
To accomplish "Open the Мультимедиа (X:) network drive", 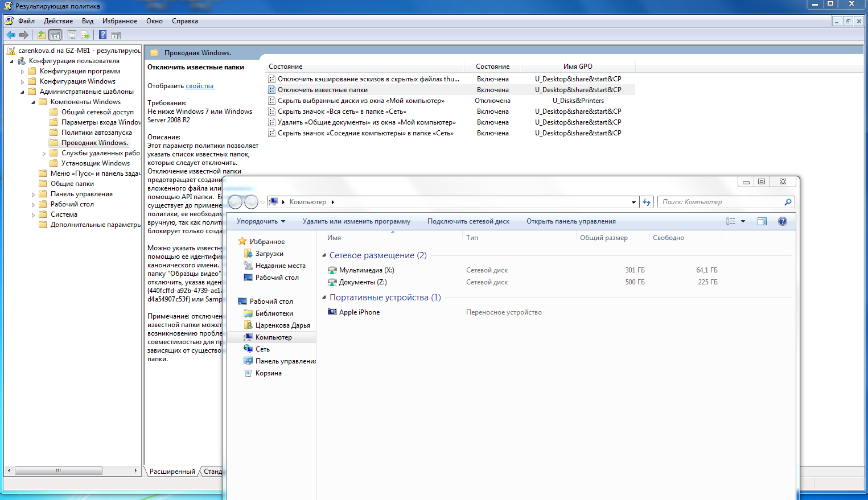I will (x=366, y=270).
